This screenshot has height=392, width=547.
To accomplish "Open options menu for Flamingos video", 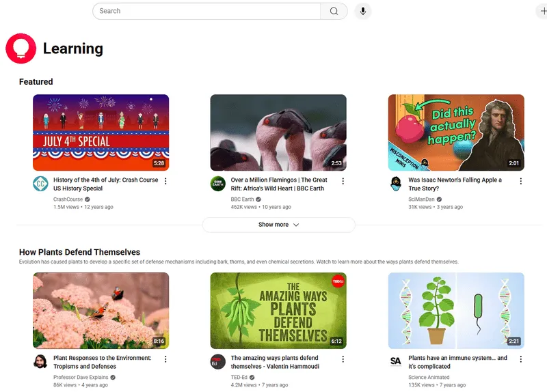I will pyautogui.click(x=343, y=181).
